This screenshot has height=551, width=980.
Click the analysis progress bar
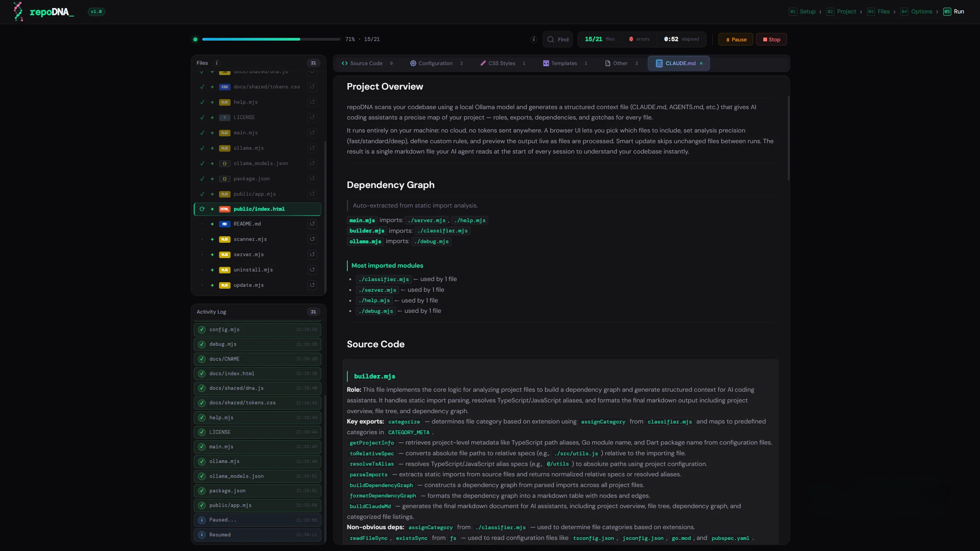tap(271, 39)
